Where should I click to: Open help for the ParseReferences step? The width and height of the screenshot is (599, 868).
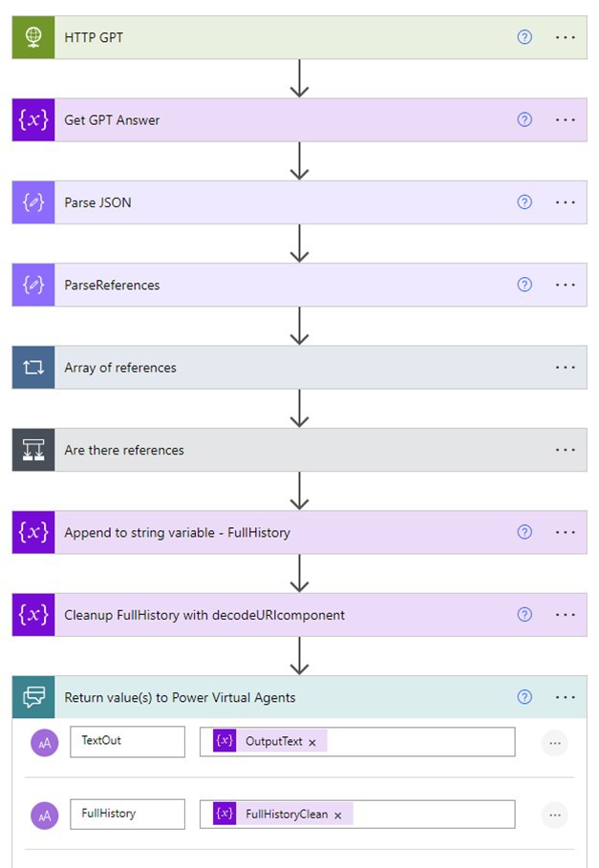coord(524,285)
